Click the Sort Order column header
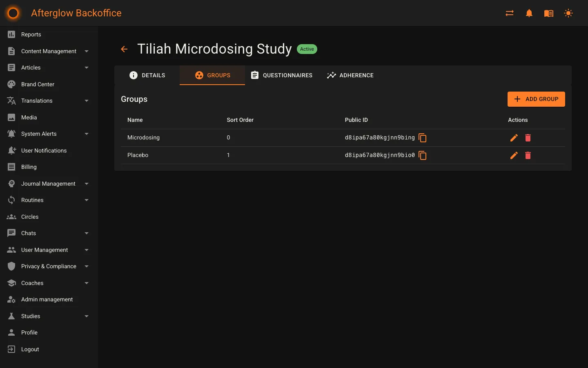Image resolution: width=588 pixels, height=368 pixels. (240, 120)
